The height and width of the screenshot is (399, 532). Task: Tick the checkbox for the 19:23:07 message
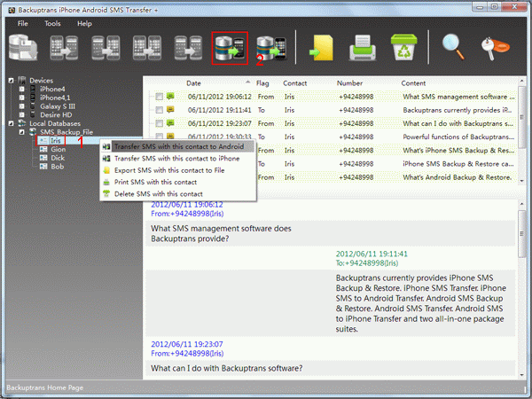point(159,123)
